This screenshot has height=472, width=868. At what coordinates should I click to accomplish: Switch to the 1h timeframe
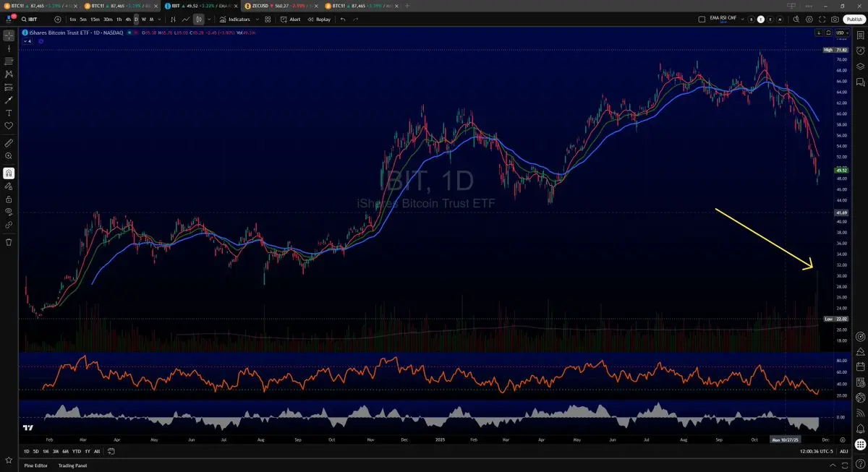(119, 20)
